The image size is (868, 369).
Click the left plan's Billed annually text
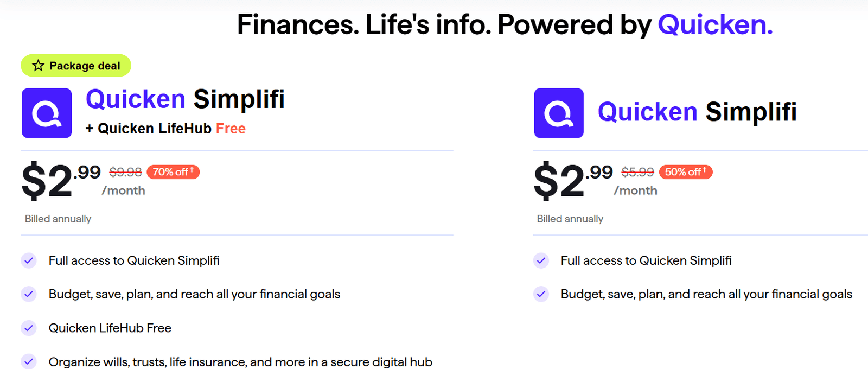(58, 219)
